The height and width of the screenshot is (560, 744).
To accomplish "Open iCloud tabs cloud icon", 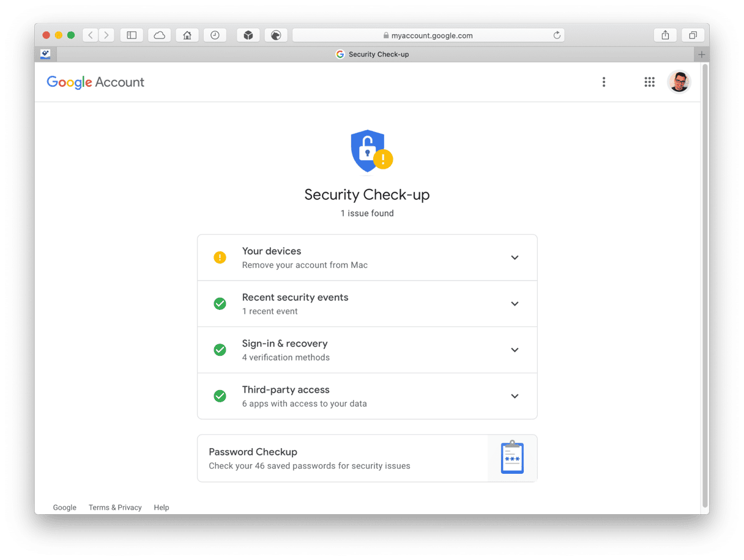I will coord(160,35).
